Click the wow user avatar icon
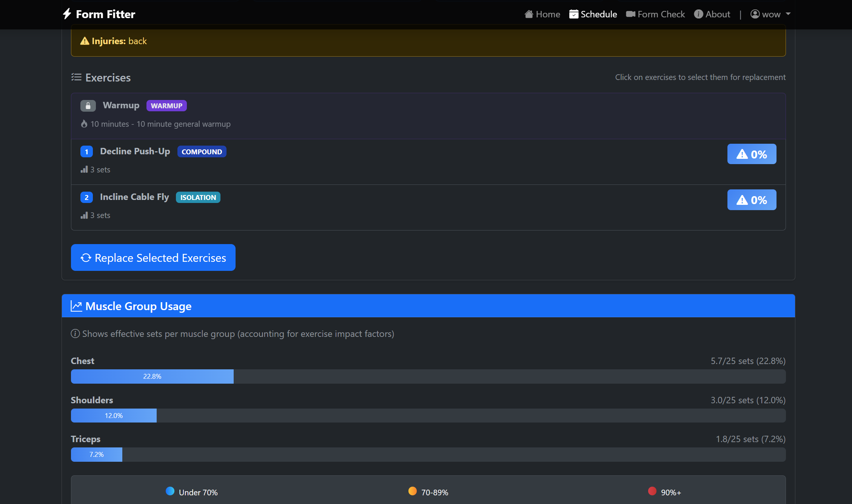This screenshot has height=504, width=852. (755, 14)
